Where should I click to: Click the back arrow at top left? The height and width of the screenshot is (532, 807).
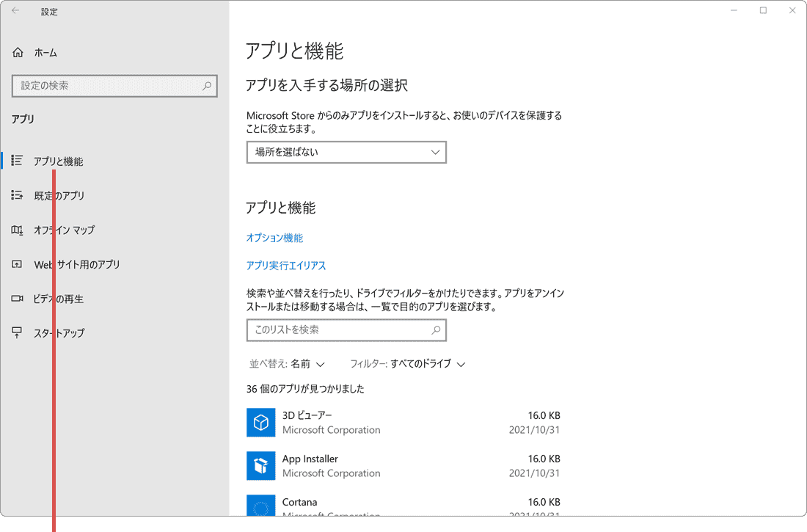point(15,11)
